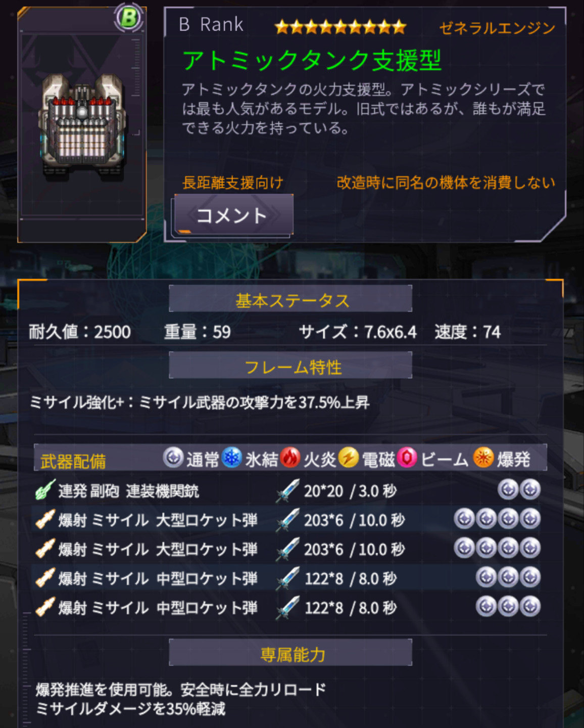Viewport: 584px width, 728px height.
Task: Click the 通常 normal damage type icon
Action: tap(173, 458)
